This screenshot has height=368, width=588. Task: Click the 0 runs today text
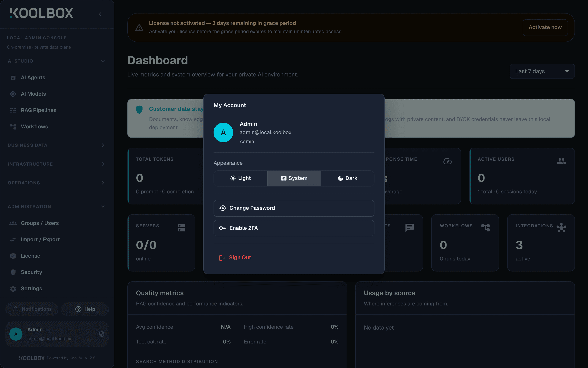455,259
